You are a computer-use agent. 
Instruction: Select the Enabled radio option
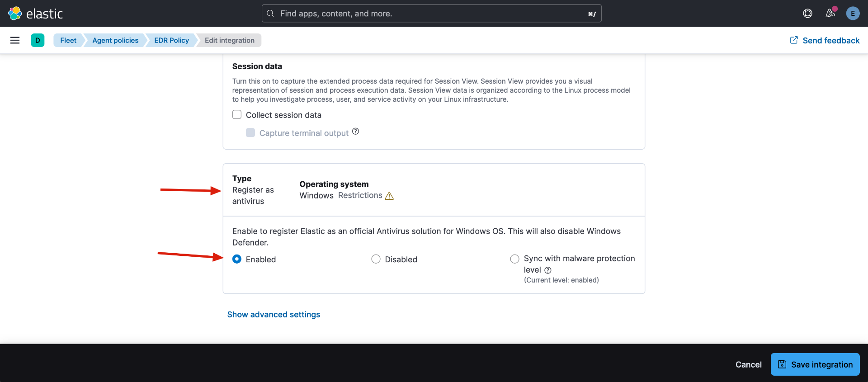(x=237, y=259)
